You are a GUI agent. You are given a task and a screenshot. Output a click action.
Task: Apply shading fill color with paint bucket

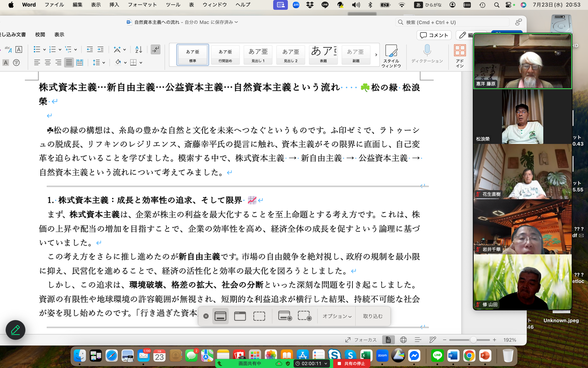pos(118,63)
